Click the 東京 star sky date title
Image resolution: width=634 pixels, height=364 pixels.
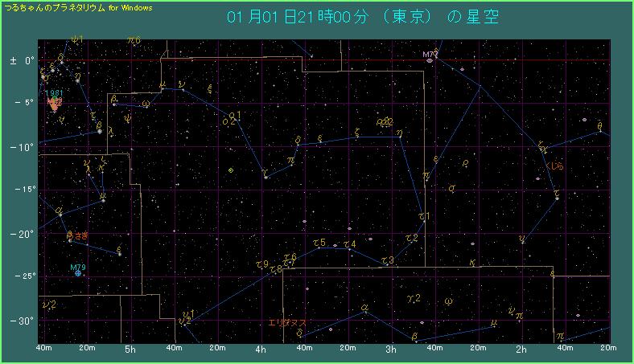[364, 17]
